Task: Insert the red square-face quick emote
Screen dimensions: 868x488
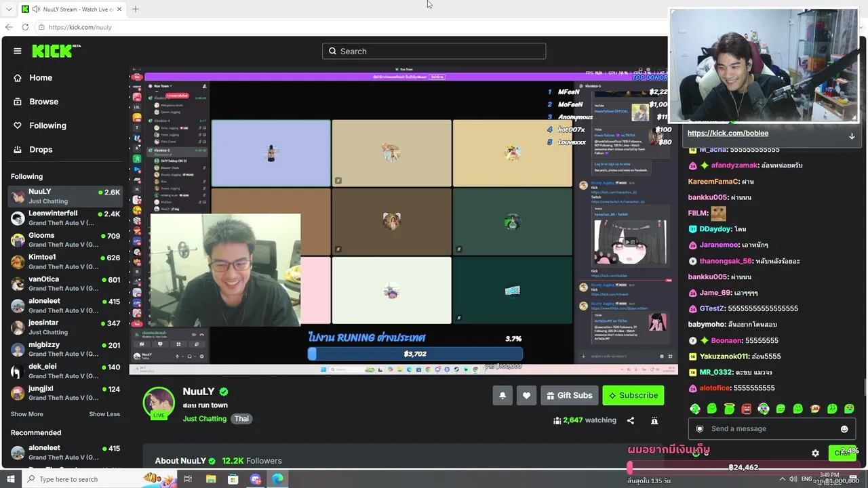Action: [747, 409]
